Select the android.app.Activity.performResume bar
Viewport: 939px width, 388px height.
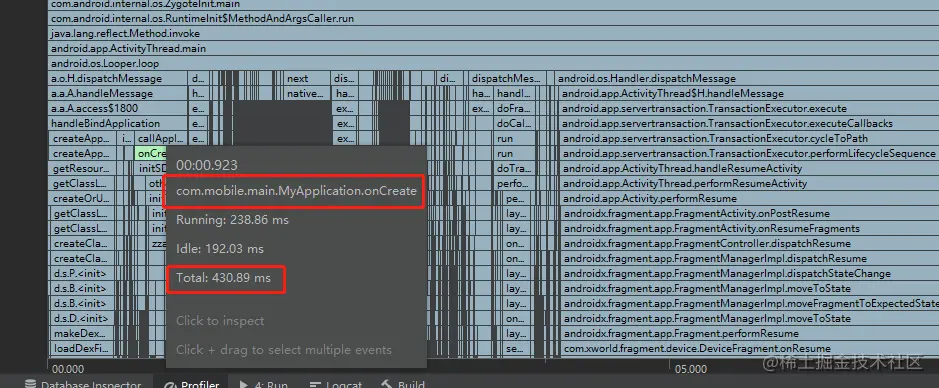click(x=750, y=198)
